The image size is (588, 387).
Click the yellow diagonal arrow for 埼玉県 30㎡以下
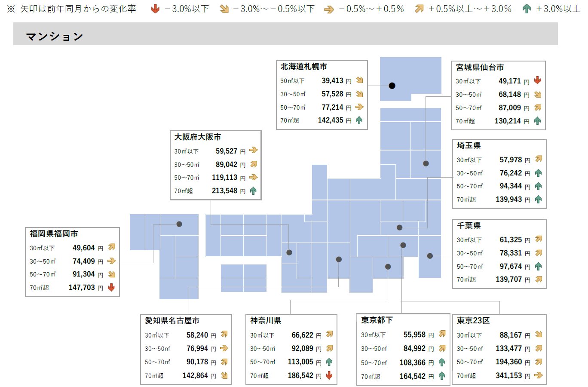[539, 159]
